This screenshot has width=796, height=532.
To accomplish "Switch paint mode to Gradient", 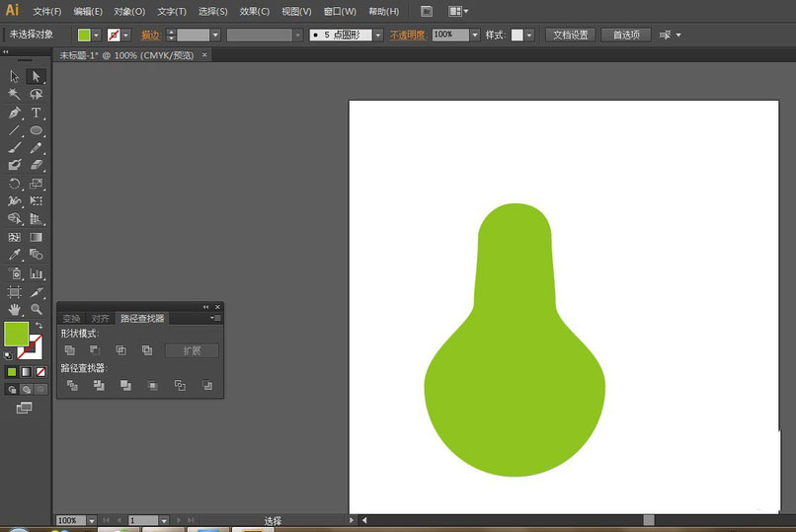I will (27, 372).
